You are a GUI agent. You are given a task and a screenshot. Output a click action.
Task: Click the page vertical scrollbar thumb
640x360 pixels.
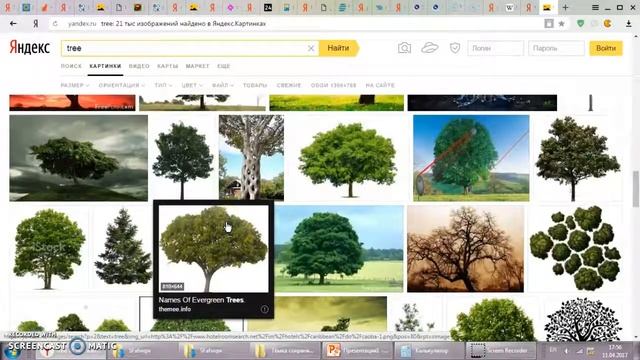point(636,189)
